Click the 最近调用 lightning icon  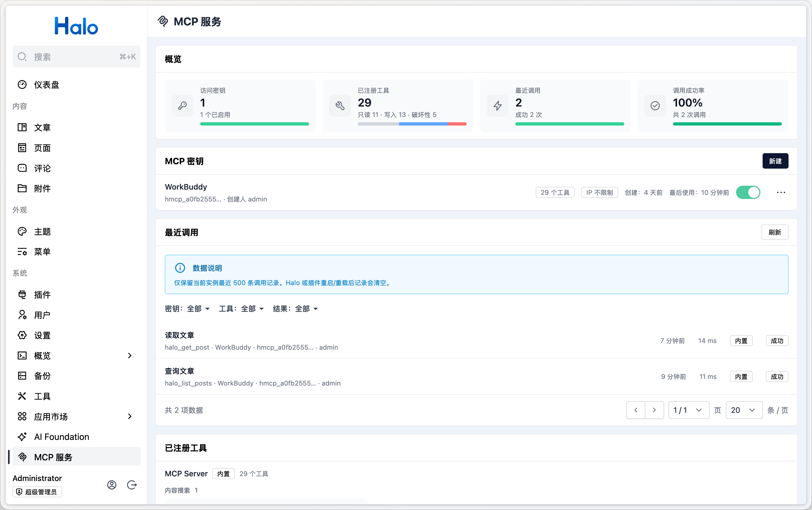click(497, 105)
